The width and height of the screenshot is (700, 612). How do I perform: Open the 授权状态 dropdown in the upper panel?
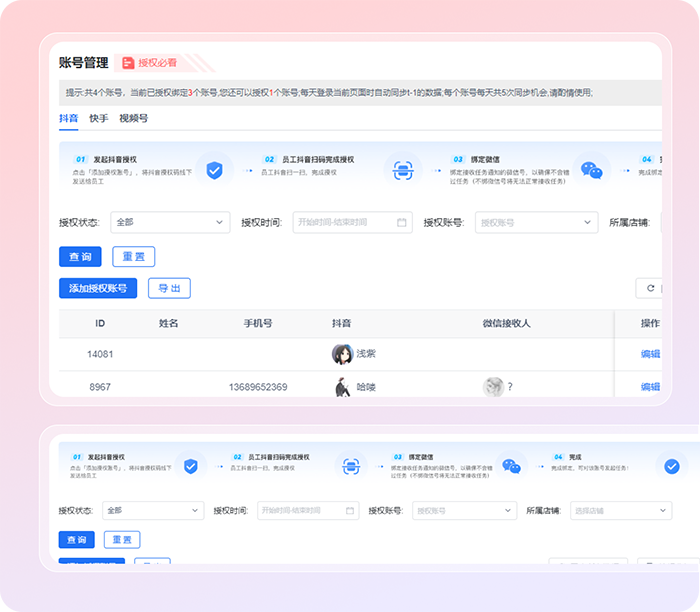click(x=170, y=222)
